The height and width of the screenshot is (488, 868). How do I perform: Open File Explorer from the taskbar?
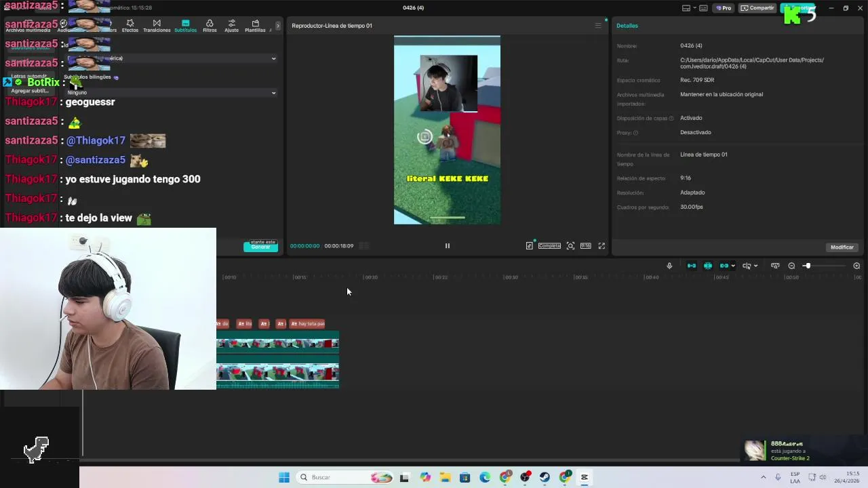click(x=445, y=477)
